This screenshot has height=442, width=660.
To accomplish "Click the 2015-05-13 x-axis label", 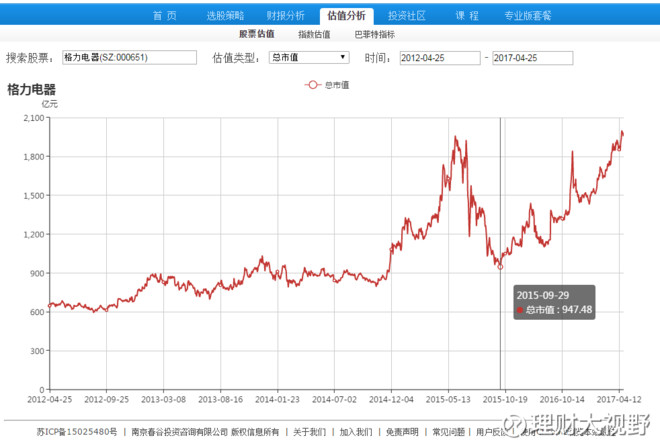I will click(x=448, y=399).
